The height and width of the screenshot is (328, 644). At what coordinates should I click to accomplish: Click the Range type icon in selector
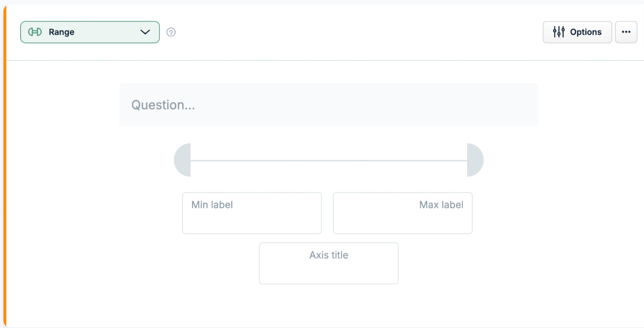coord(35,32)
